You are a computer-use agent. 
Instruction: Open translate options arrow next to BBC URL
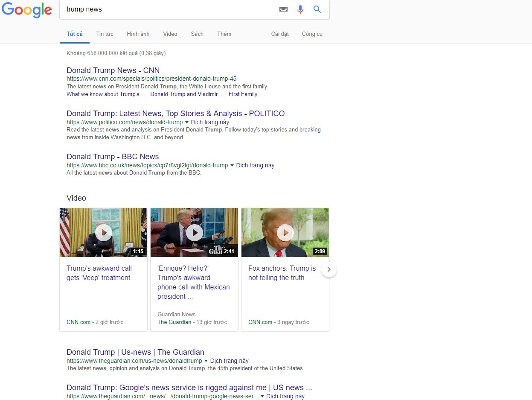tap(232, 166)
